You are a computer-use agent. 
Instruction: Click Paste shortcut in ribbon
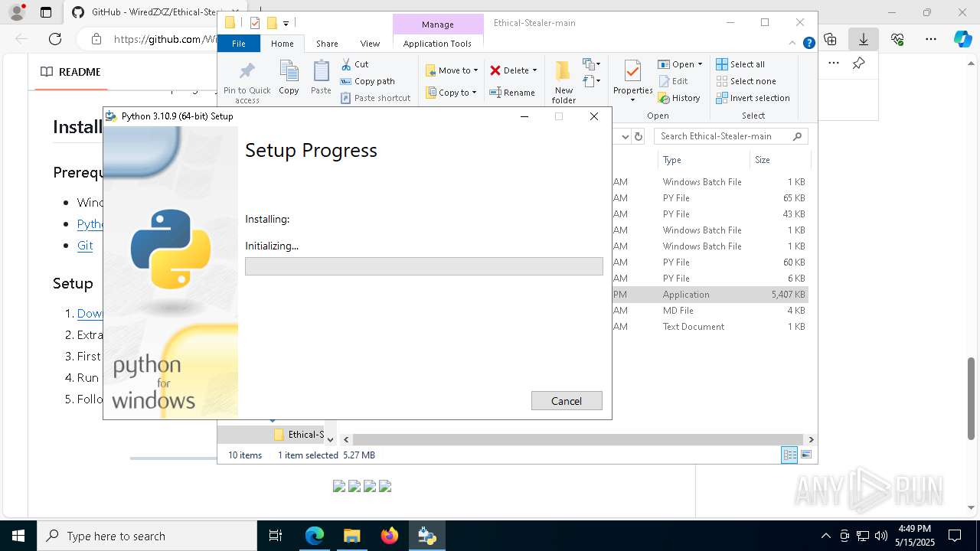[x=376, y=98]
